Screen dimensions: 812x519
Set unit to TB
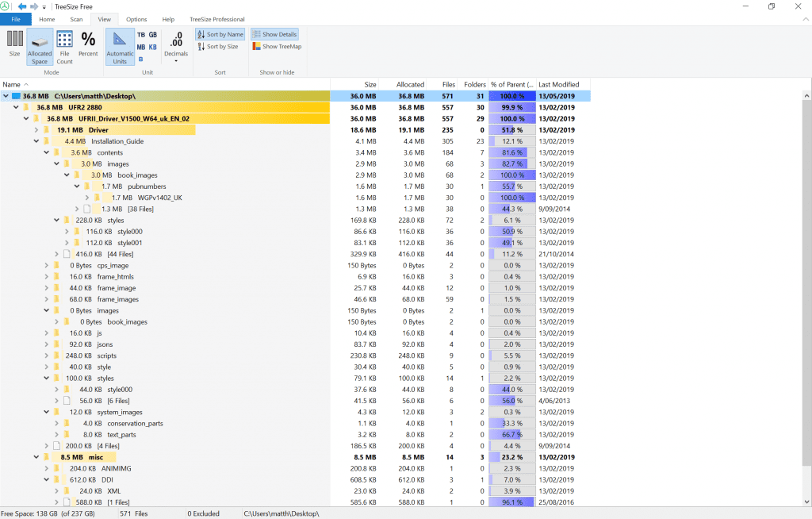click(x=141, y=35)
